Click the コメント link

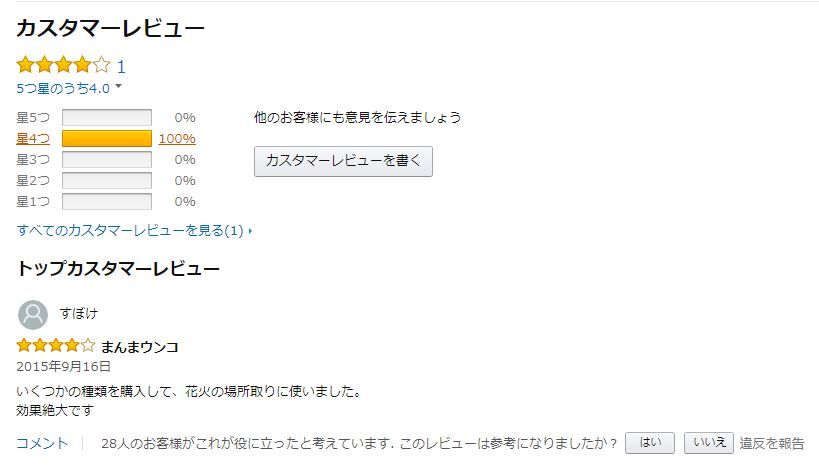point(42,443)
